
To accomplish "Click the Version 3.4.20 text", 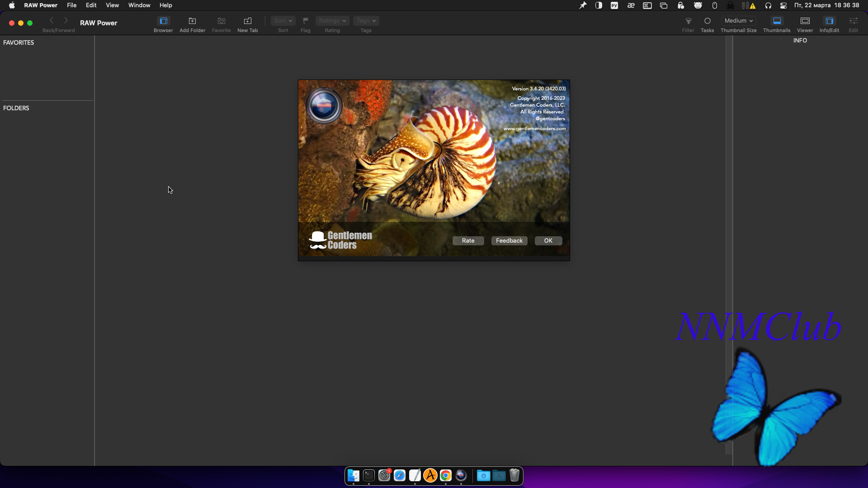I will [539, 89].
